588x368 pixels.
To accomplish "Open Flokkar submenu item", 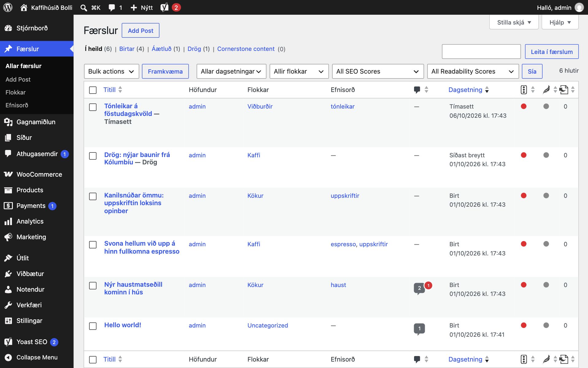I will click(16, 92).
